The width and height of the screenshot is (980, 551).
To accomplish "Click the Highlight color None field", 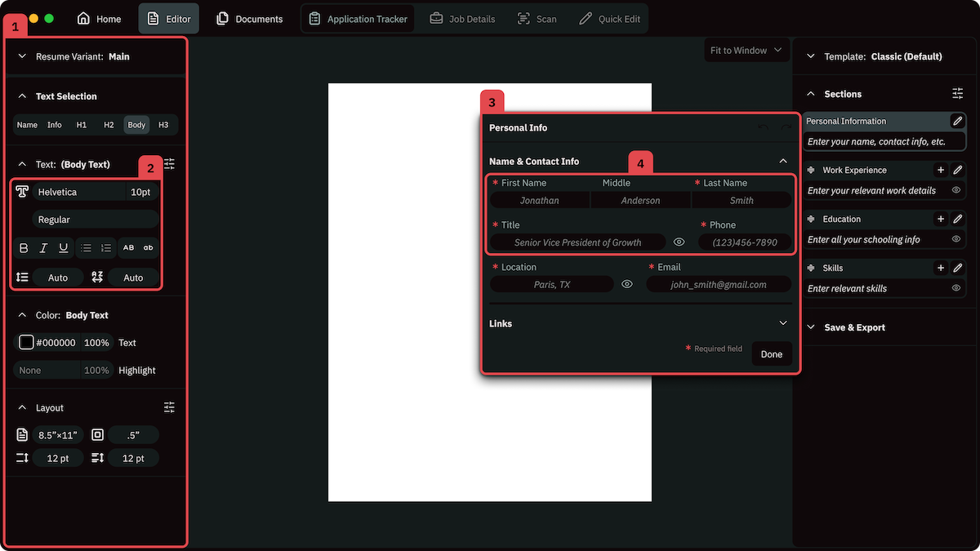I will pos(47,371).
